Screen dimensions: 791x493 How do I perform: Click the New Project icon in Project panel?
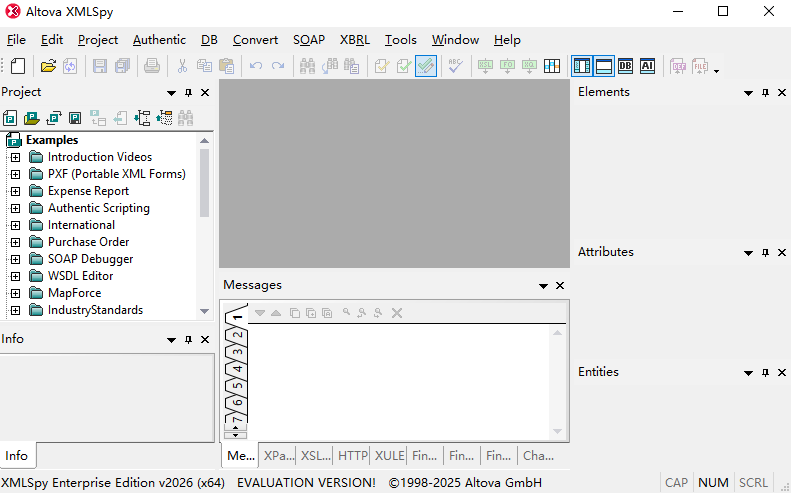[x=10, y=118]
